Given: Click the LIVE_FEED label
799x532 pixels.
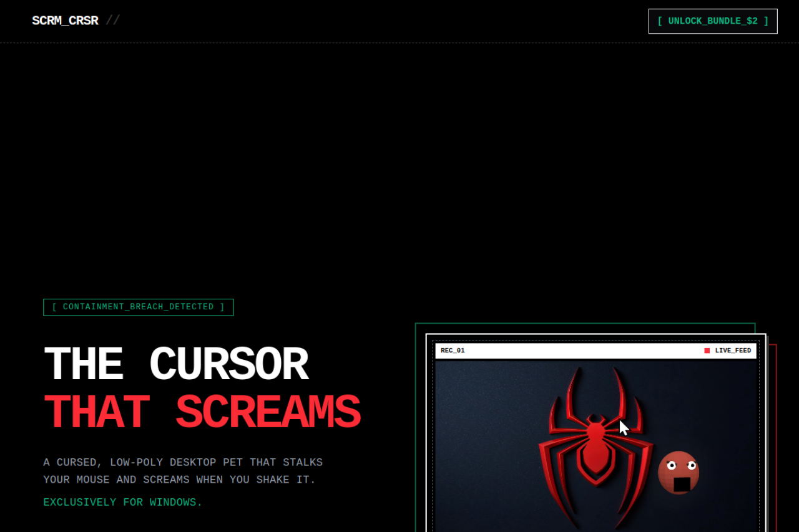Looking at the screenshot, I should tap(733, 351).
